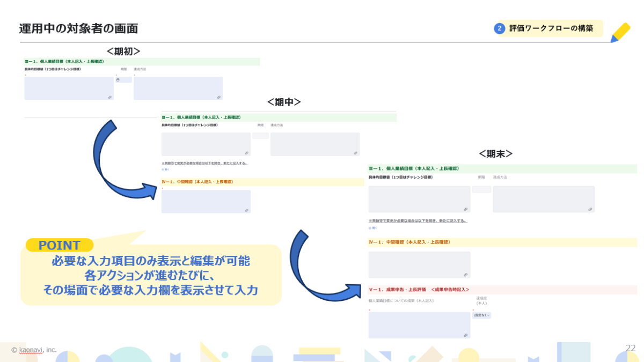
Task: Click the paperclip icon in 期初 達成方法 field
Action: click(x=219, y=97)
